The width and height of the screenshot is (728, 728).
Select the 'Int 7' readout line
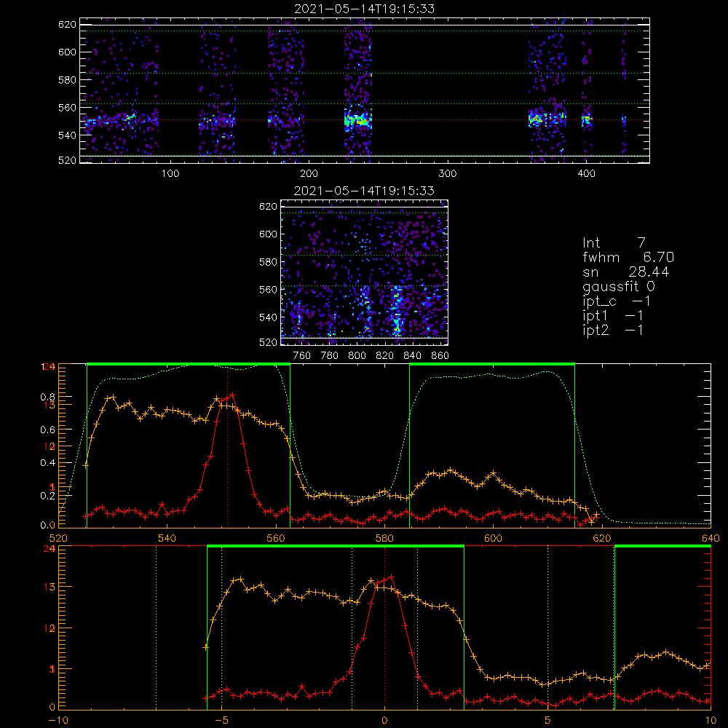[614, 243]
